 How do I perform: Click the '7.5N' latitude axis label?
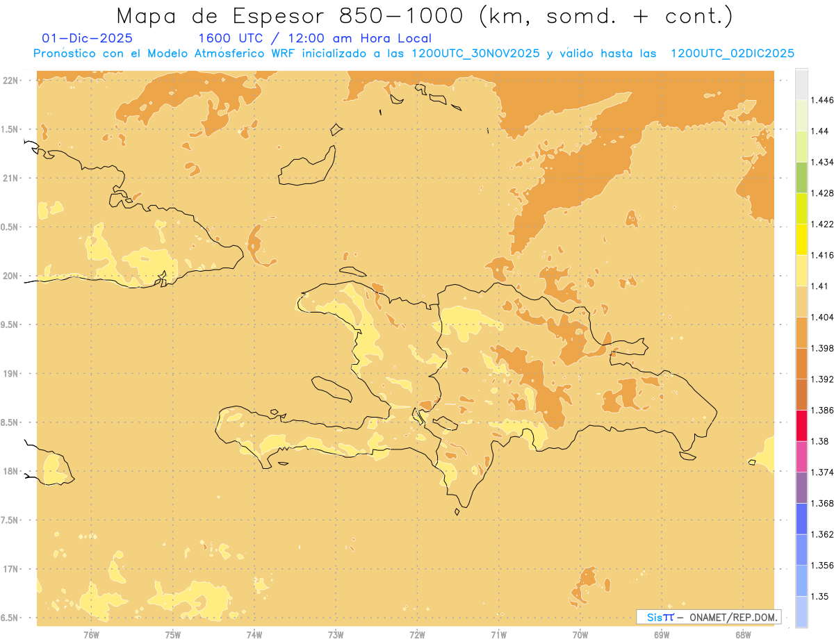coord(10,520)
